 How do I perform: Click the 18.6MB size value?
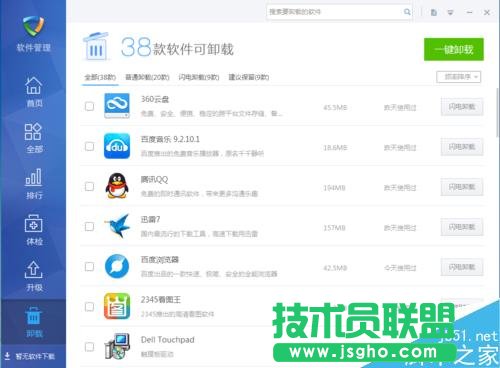point(335,148)
